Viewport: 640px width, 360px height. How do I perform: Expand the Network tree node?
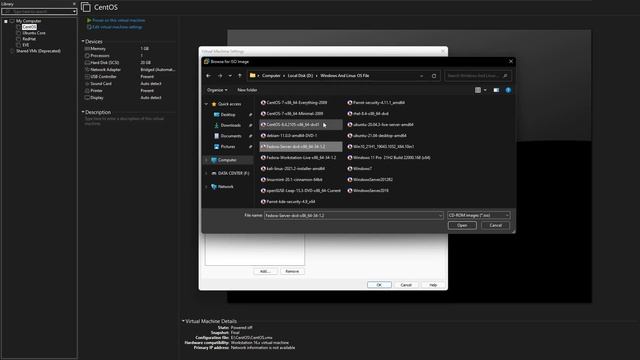pos(206,187)
